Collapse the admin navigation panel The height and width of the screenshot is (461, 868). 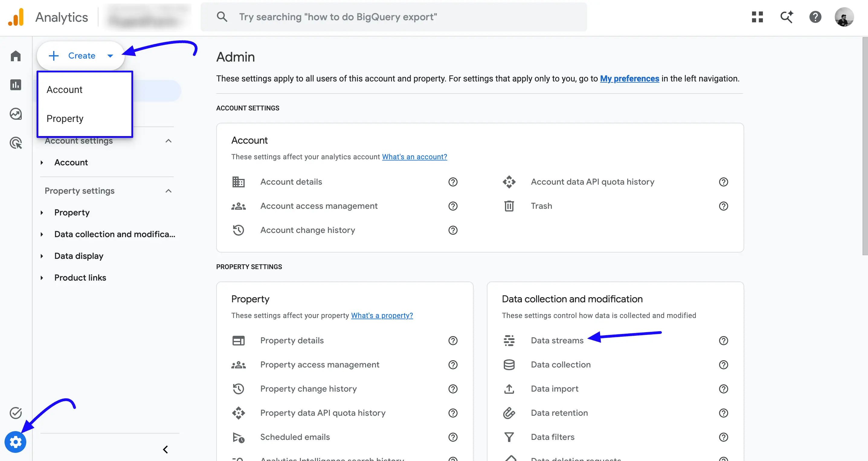point(166,450)
